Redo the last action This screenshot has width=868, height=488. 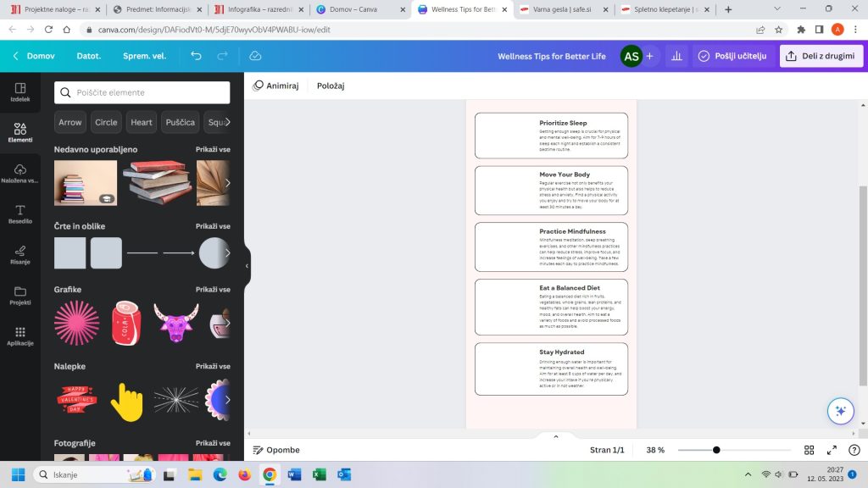[222, 56]
